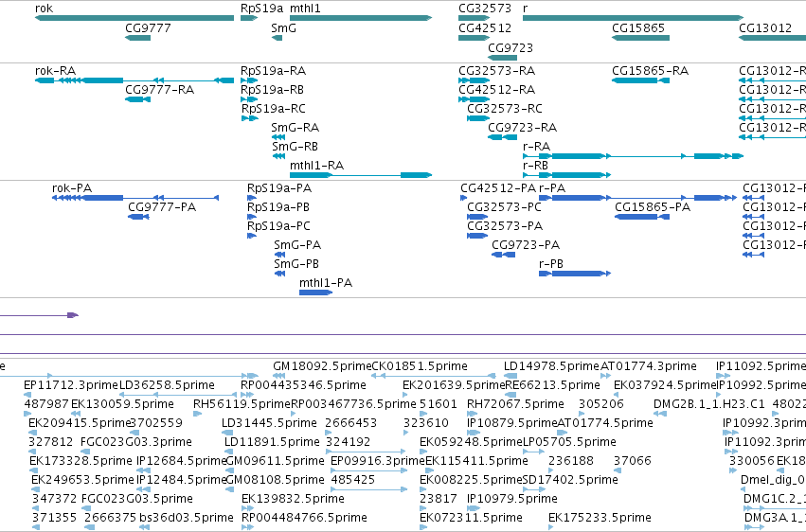The width and height of the screenshot is (806, 532).
Task: Click the LD11891.5prime EST label
Action: pyautogui.click(x=272, y=442)
